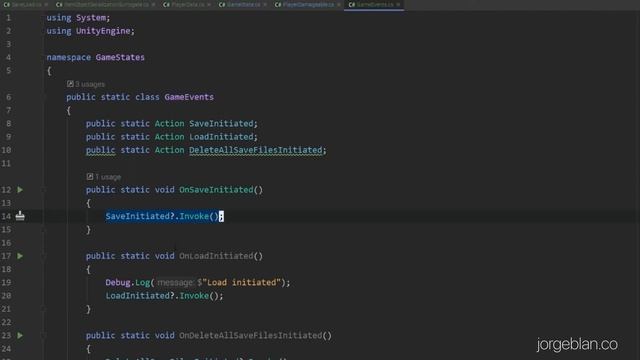
Task: Click the underlined 'public' keyword on line 10
Action: [x=100, y=150]
